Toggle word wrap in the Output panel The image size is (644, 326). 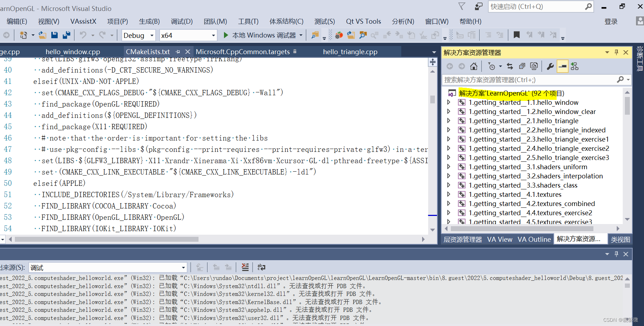(261, 267)
